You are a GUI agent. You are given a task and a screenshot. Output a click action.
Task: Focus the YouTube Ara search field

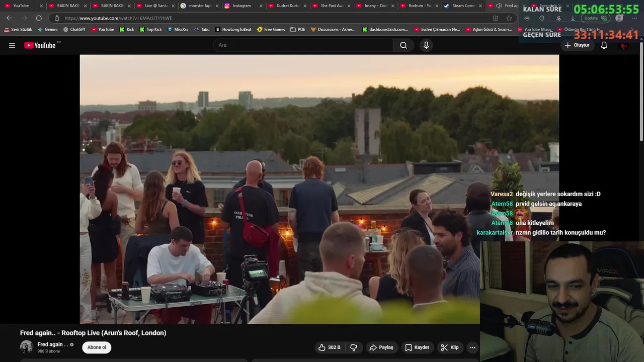pyautogui.click(x=303, y=45)
